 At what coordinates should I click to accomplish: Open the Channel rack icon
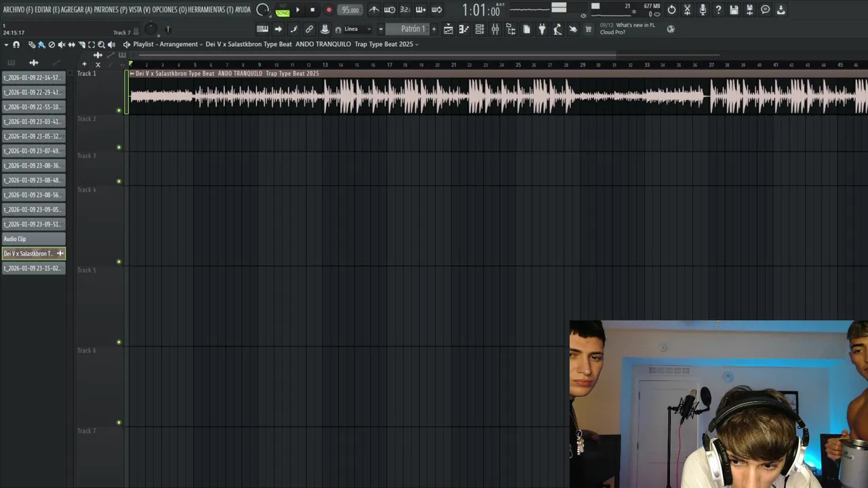tap(479, 29)
